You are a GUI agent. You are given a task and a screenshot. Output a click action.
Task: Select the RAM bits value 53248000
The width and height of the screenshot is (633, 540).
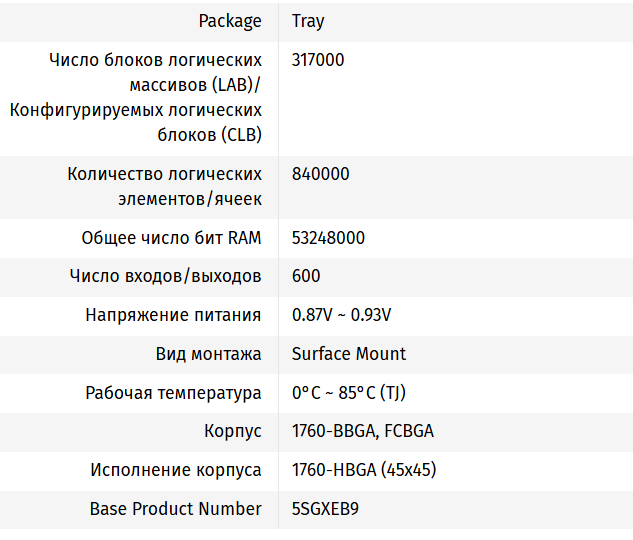tap(328, 238)
